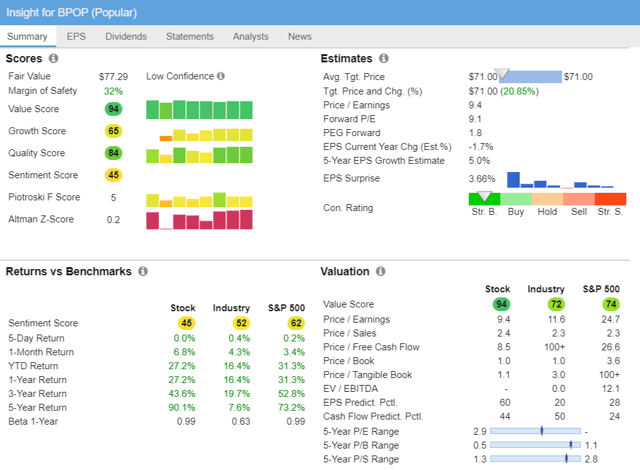Open the Analysts tab

pyautogui.click(x=251, y=36)
